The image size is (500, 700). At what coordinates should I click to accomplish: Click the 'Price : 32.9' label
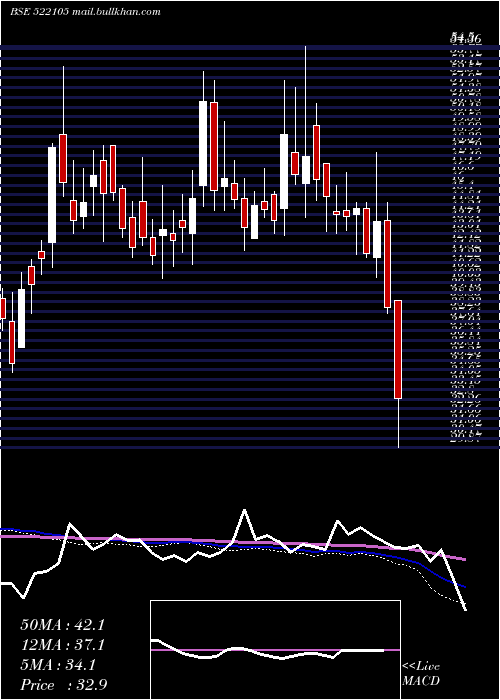pos(63,685)
